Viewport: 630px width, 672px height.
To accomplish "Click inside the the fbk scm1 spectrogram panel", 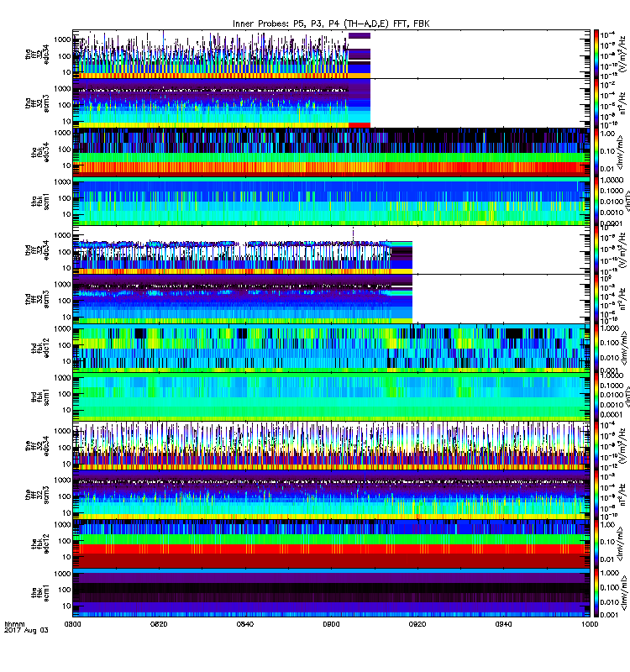I will (x=331, y=593).
